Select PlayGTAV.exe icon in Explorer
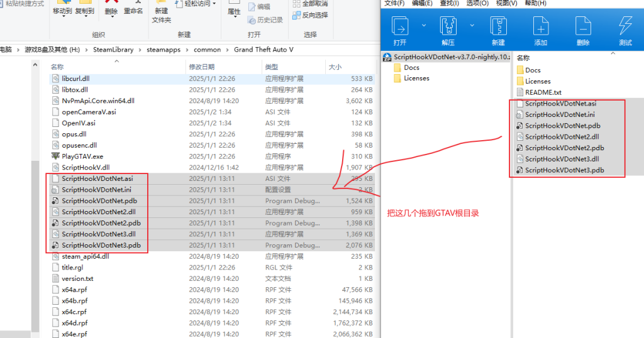The image size is (644, 338). pos(55,156)
